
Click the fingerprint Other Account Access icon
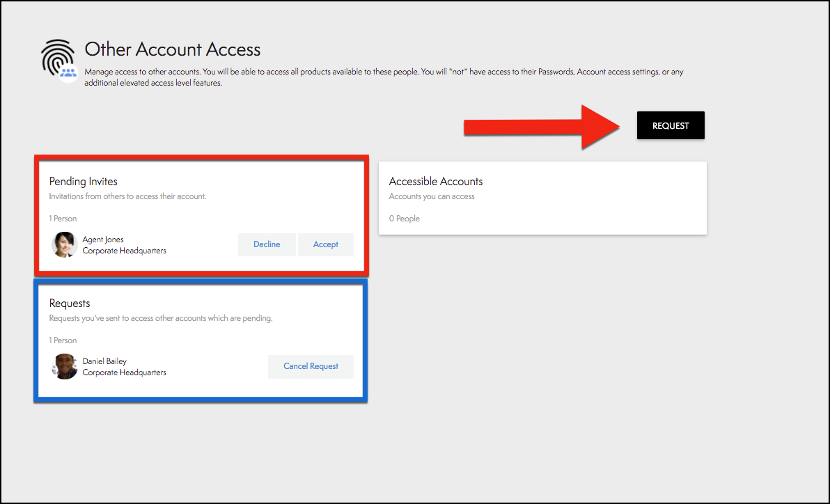[x=59, y=59]
